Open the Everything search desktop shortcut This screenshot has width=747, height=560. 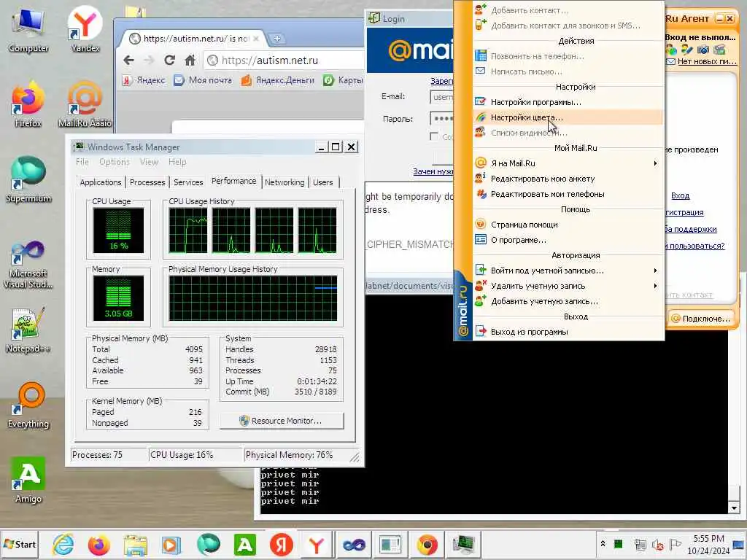[x=28, y=405]
